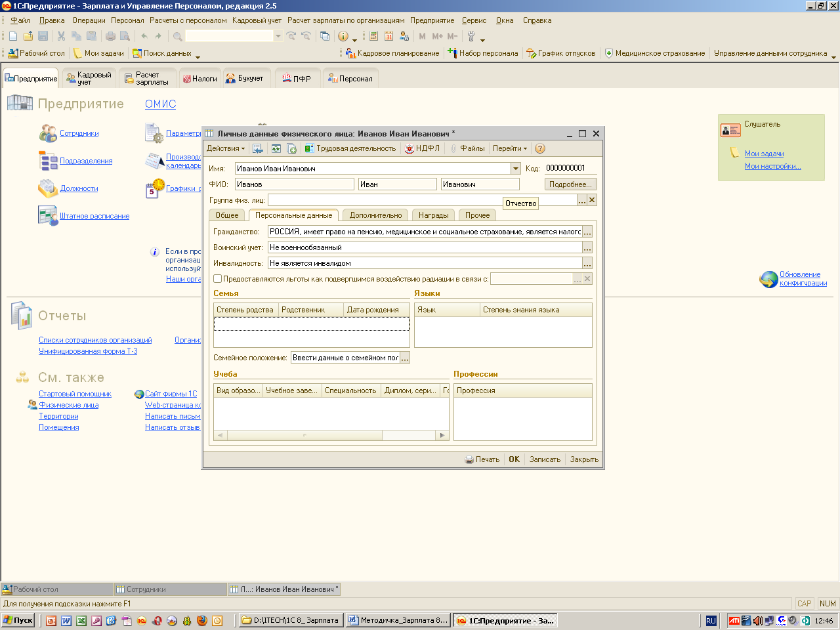Click the OK button in dialog
The image size is (840, 630).
(x=514, y=459)
